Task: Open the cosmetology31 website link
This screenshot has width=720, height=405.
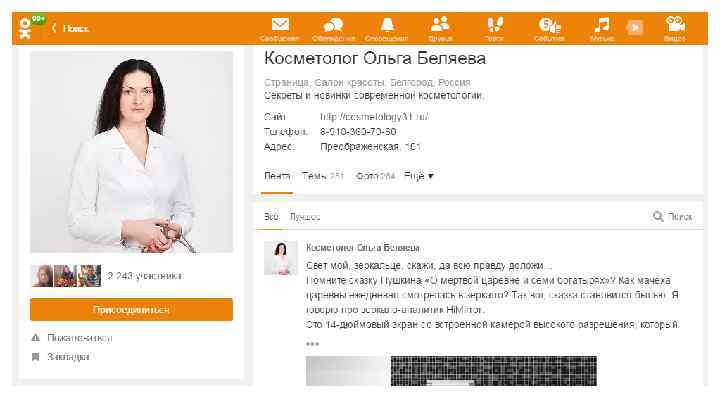Action: 374,117
